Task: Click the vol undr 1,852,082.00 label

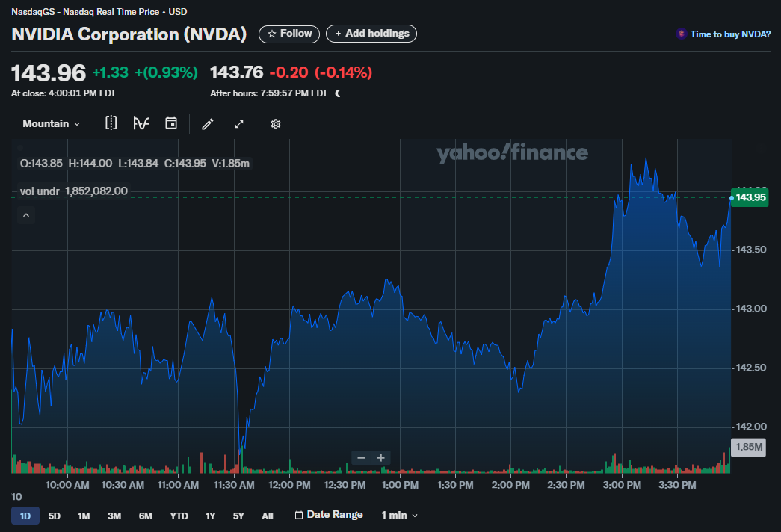Action: pyautogui.click(x=74, y=191)
